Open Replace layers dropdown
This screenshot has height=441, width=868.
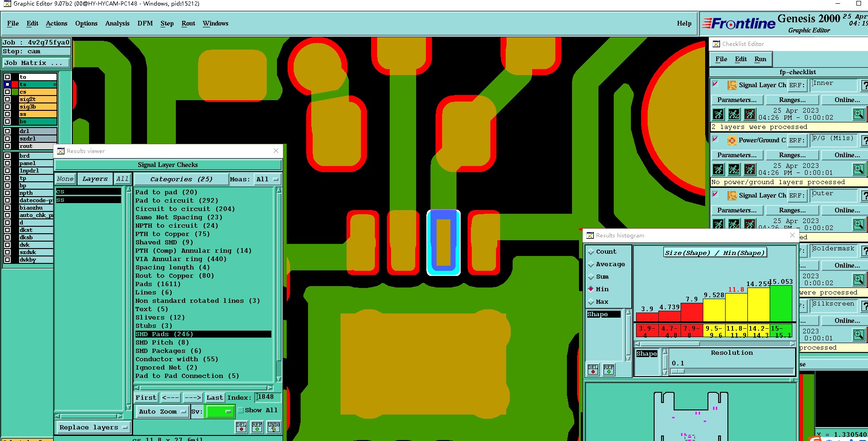point(93,428)
